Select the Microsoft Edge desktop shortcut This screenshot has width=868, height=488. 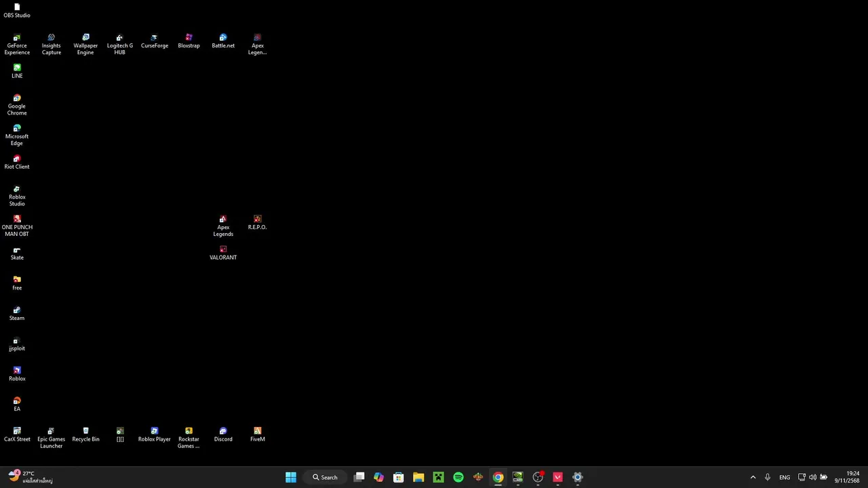coord(17,135)
